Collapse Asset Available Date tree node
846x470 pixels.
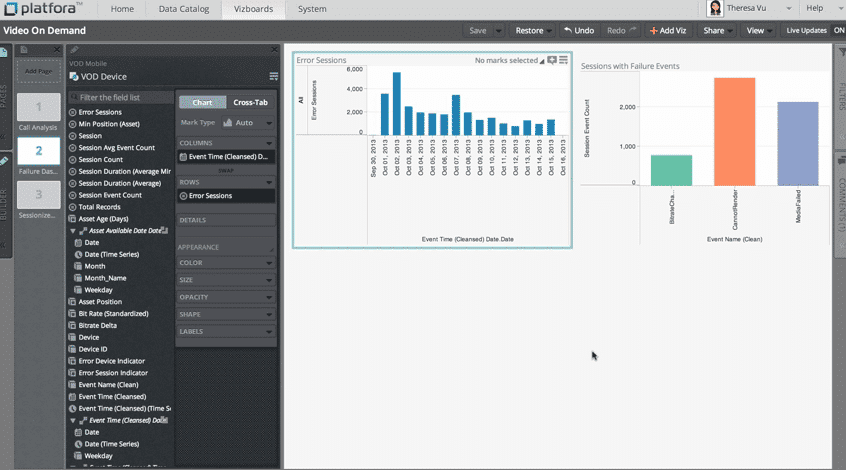tap(72, 230)
